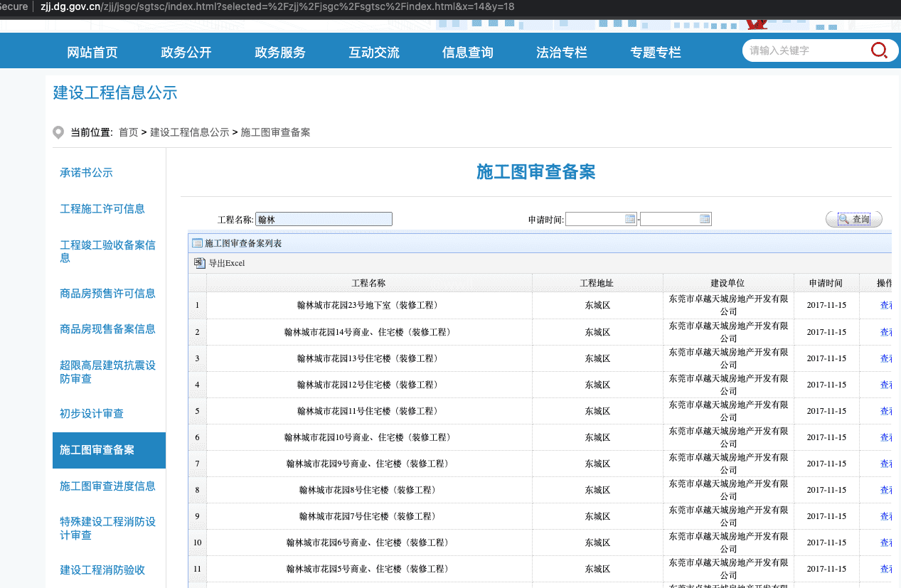The width and height of the screenshot is (901, 588).
Task: Open the start date calendar picker icon
Action: (x=630, y=219)
